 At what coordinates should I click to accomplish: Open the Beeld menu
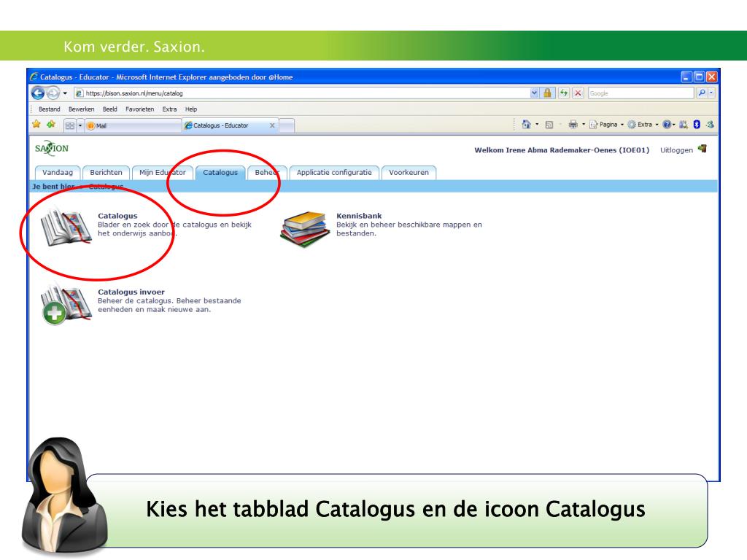110,109
